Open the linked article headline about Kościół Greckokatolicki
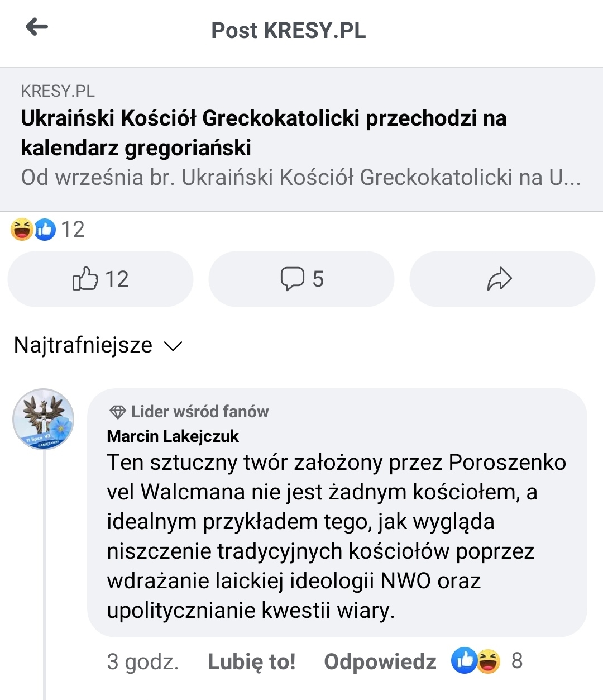Image resolution: width=603 pixels, height=700 pixels. click(x=264, y=133)
